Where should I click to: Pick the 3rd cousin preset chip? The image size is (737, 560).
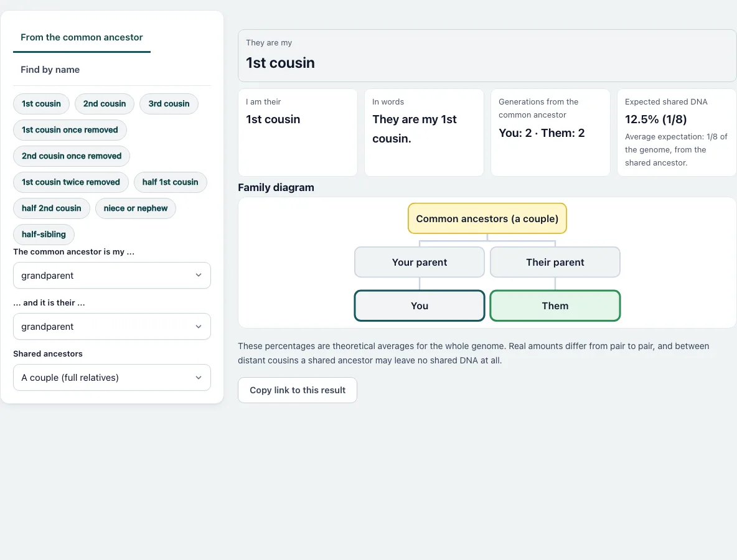tap(169, 104)
